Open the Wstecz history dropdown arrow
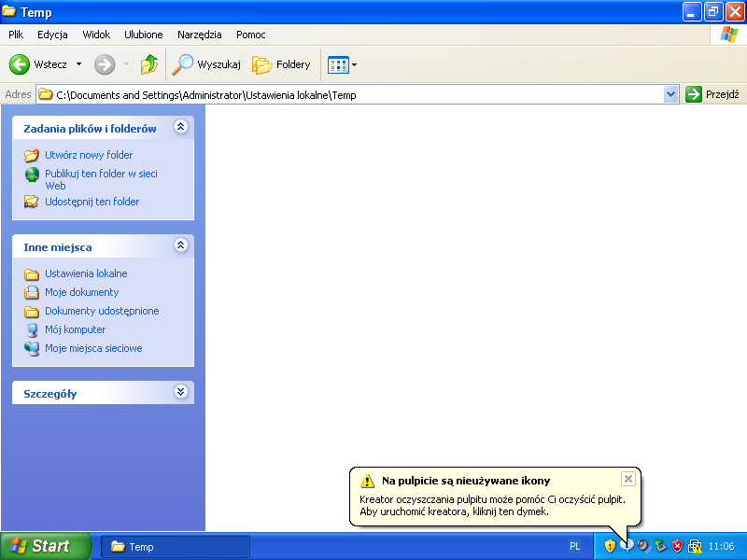Image resolution: width=747 pixels, height=560 pixels. tap(78, 64)
